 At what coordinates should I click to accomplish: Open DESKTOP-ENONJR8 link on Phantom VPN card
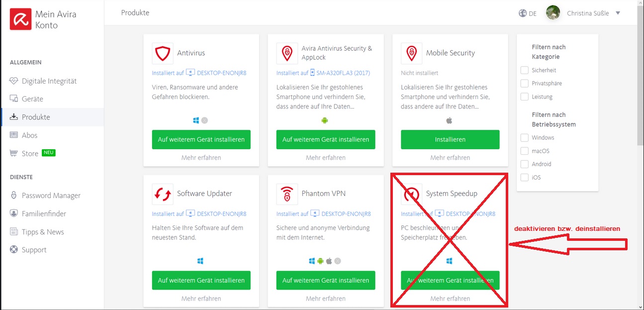(x=346, y=213)
